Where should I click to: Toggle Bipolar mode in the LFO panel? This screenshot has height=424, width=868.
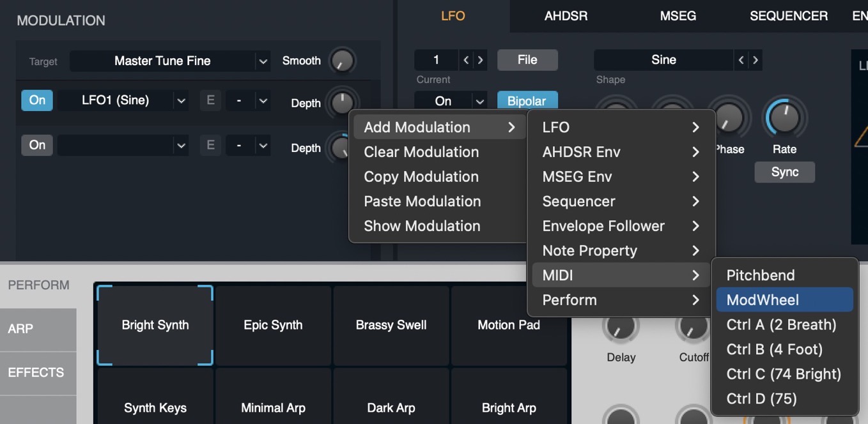[x=527, y=101]
